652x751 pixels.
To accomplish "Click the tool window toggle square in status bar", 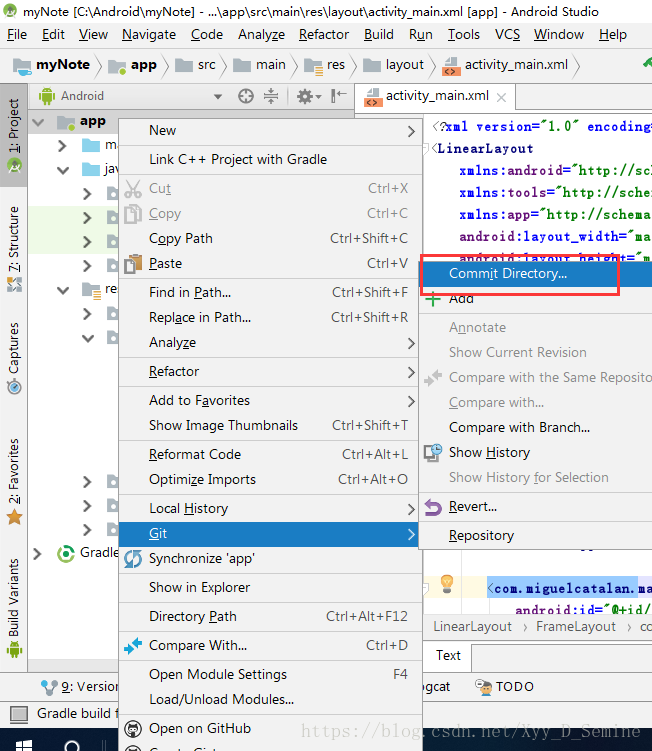I will click(19, 714).
